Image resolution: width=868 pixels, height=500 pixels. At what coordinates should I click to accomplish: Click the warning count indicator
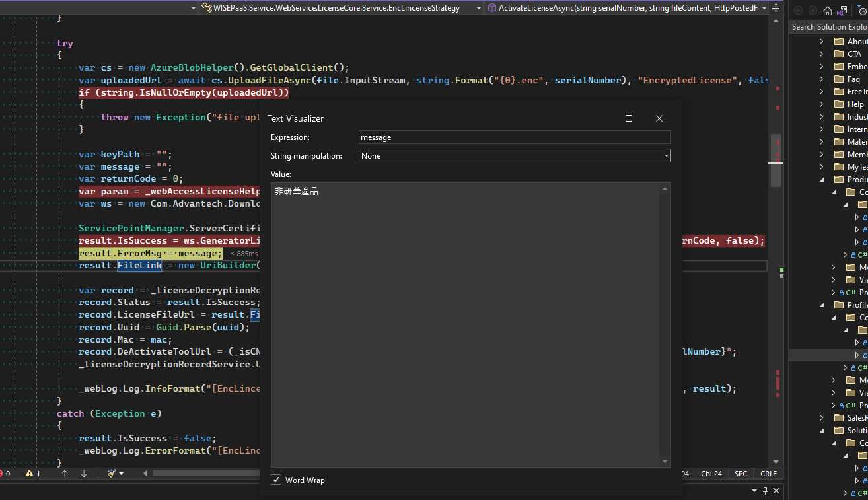tap(32, 474)
